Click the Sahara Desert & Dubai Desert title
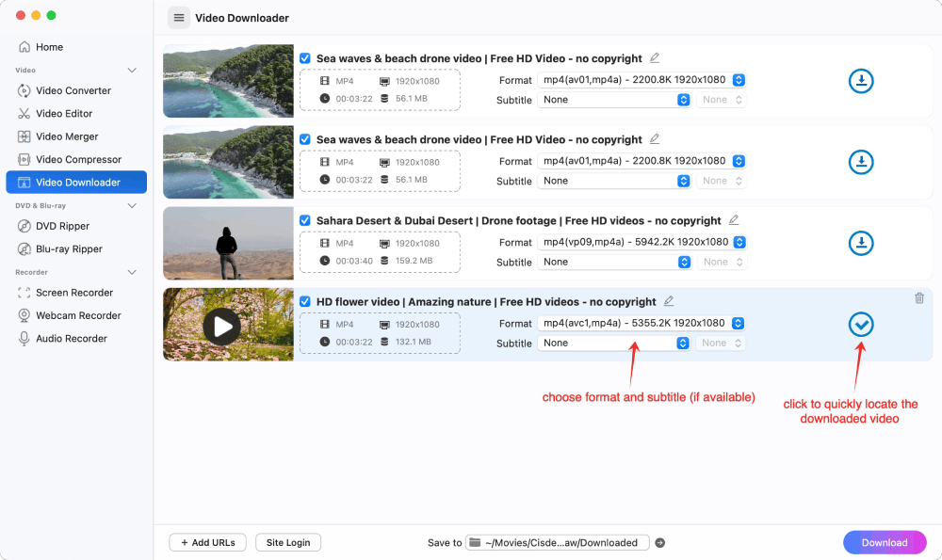Viewport: 942px width, 560px height. coord(518,220)
